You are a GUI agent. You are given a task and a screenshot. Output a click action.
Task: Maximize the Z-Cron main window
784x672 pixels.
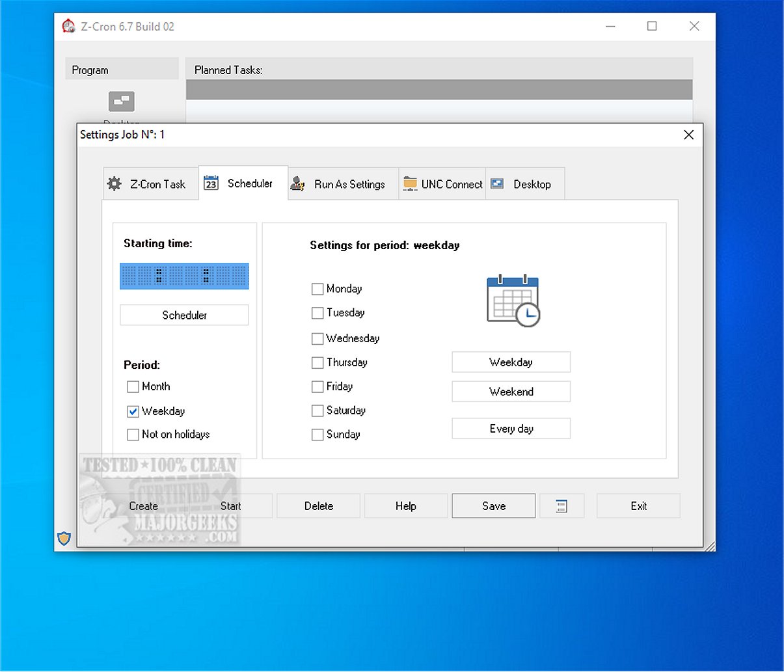(652, 26)
